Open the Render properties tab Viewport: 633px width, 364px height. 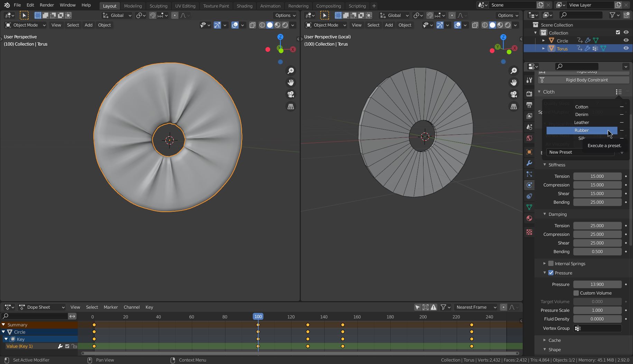pos(529,94)
